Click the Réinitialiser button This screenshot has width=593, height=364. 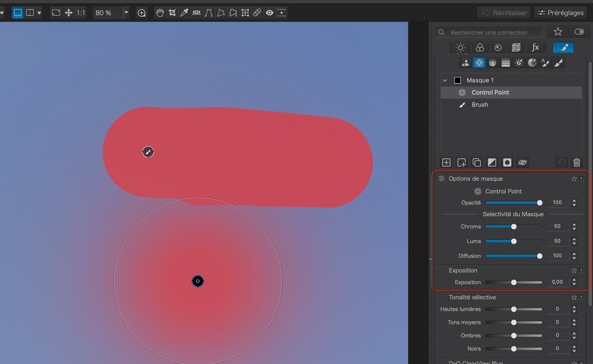504,13
